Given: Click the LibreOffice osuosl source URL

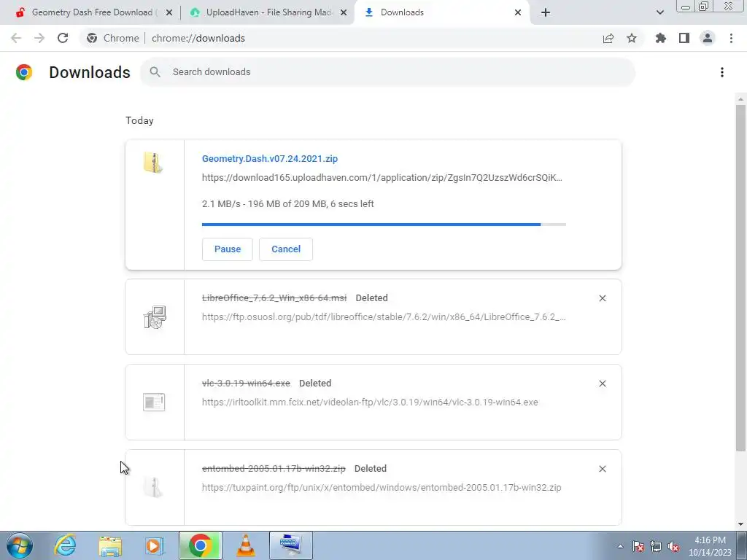Looking at the screenshot, I should [x=384, y=316].
